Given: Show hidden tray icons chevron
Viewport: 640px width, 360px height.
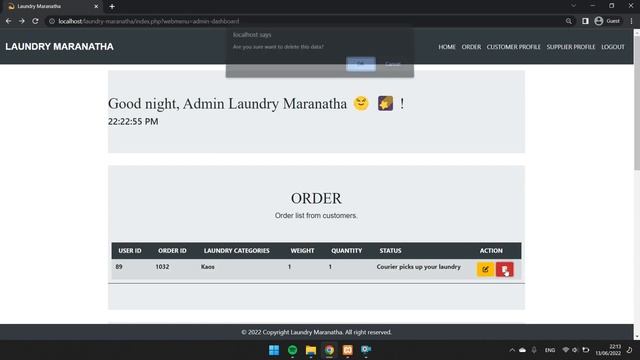Looking at the screenshot, I should (x=512, y=350).
